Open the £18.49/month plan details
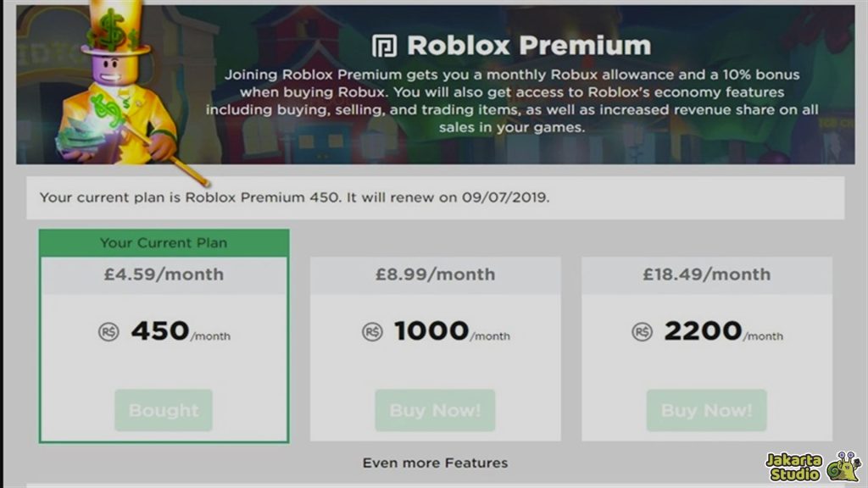The height and width of the screenshot is (488, 868). (706, 274)
